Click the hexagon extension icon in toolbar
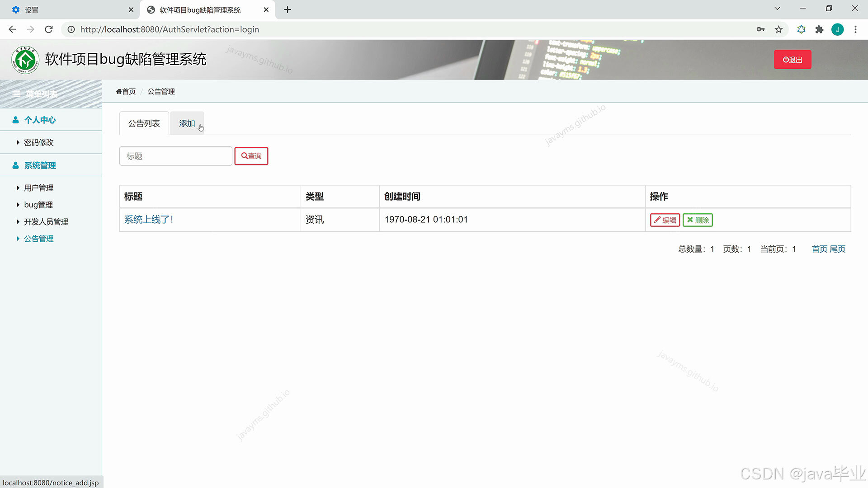868x488 pixels. coord(801,29)
